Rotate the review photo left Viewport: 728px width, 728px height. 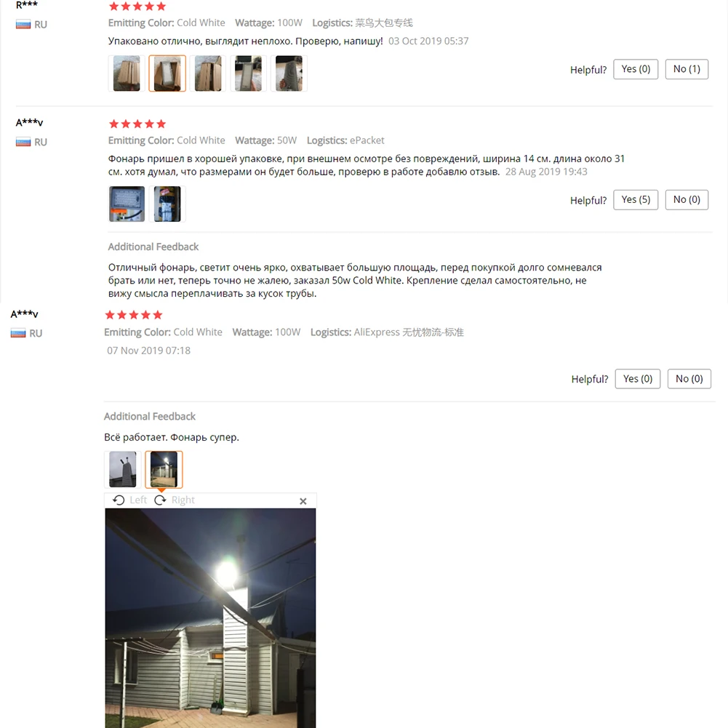(x=129, y=500)
